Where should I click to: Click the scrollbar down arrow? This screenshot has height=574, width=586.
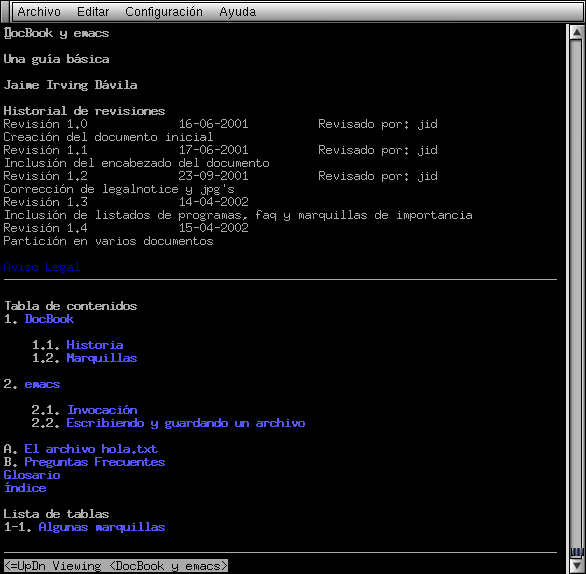[x=577, y=565]
